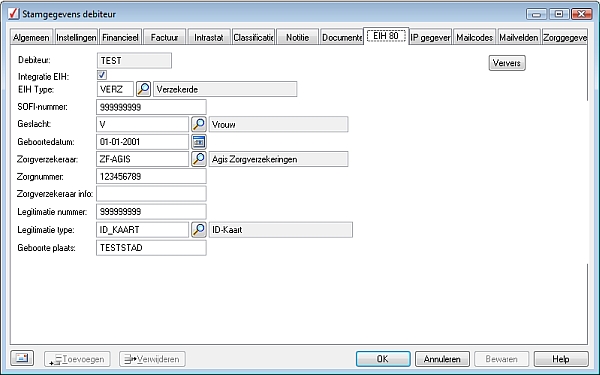This screenshot has width=600, height=375.
Task: Click the empty Zorgverzekeraar info field
Action: coord(151,194)
